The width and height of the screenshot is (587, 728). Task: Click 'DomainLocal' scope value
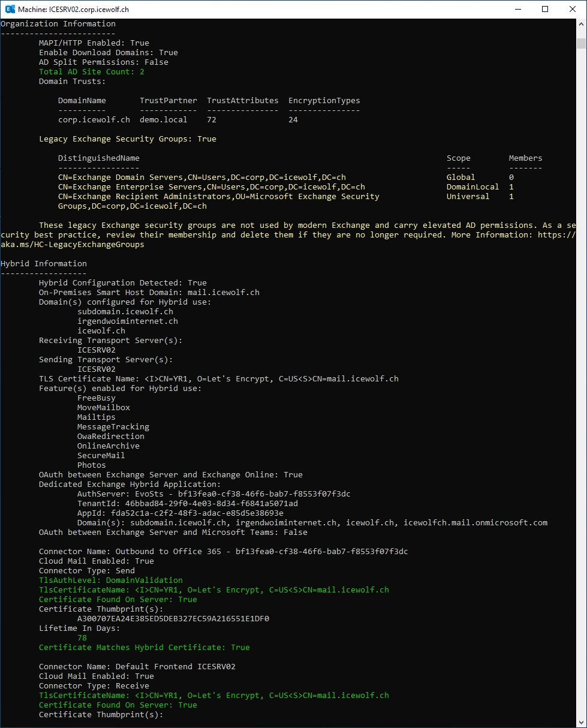click(473, 187)
